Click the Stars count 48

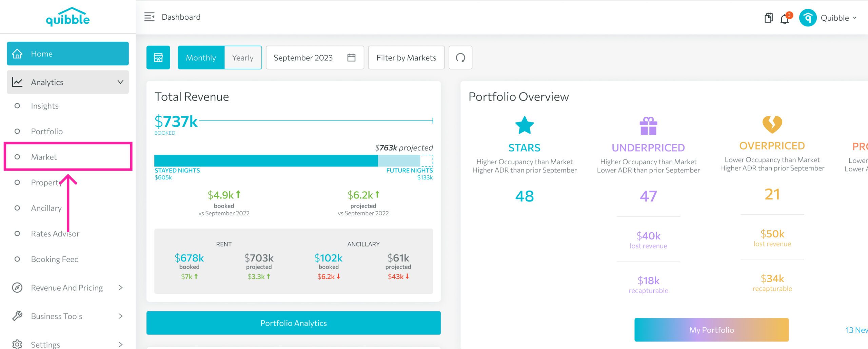pyautogui.click(x=525, y=196)
